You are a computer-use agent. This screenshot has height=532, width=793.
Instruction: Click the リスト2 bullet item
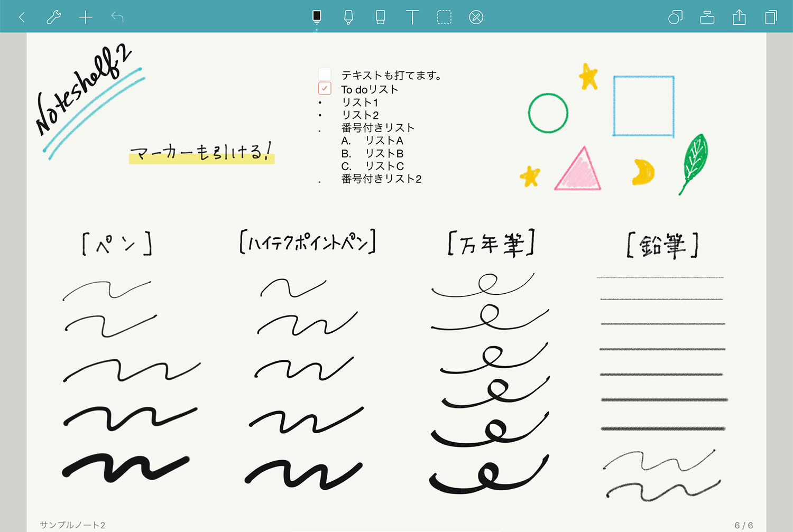pos(360,115)
